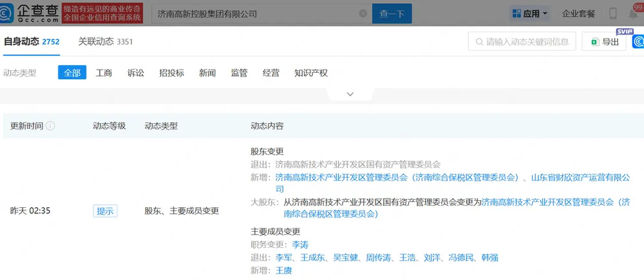Export data with the 导出 Excel button
This screenshot has height=280, width=644.
[x=604, y=42]
